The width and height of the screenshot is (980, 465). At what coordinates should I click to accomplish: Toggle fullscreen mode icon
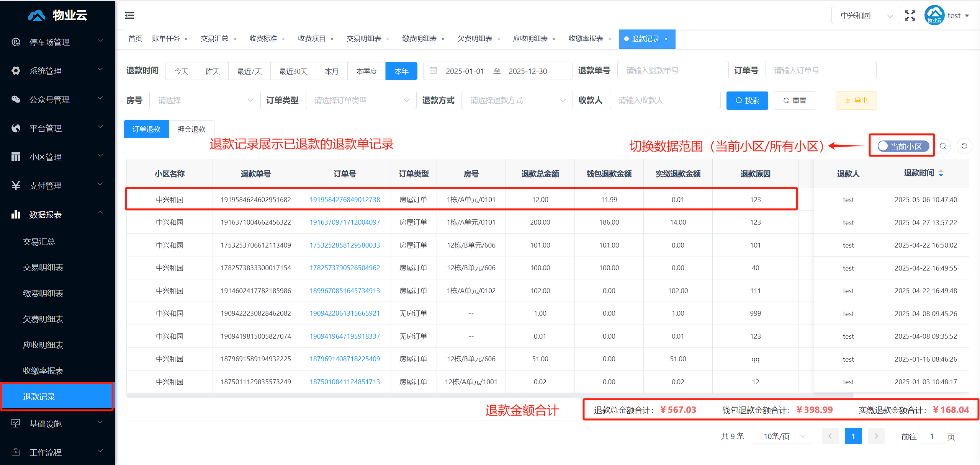click(910, 15)
